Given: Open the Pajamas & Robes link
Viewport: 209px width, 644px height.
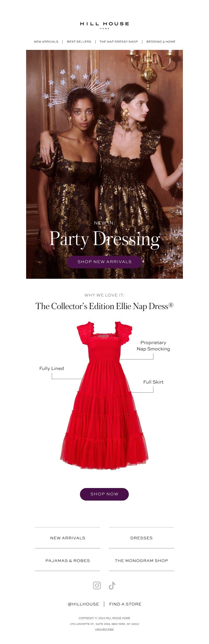Looking at the screenshot, I should point(68,560).
